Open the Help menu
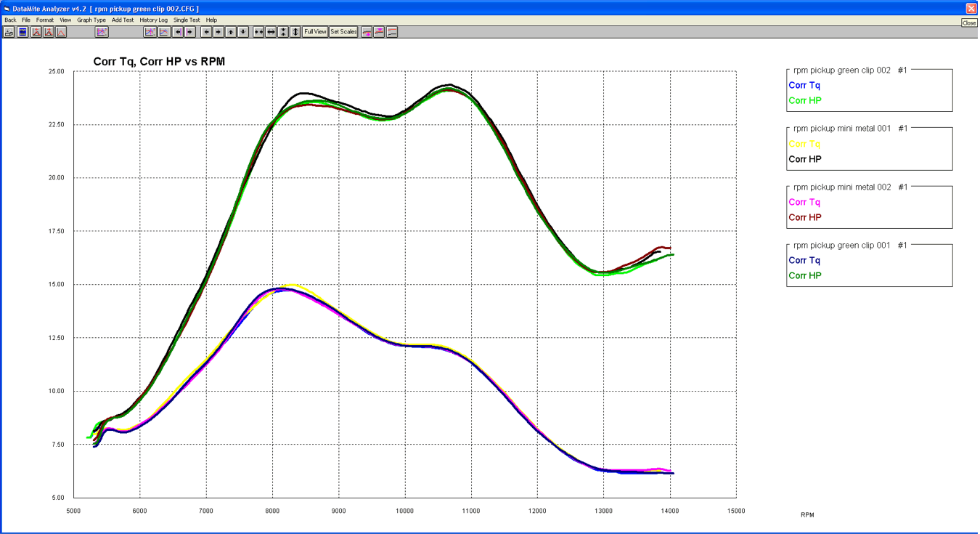The width and height of the screenshot is (980, 534). 211,20
